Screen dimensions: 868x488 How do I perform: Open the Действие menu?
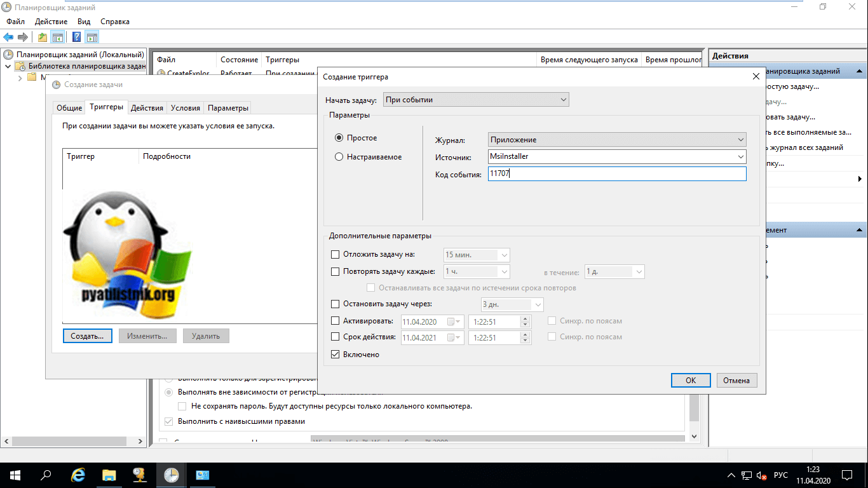tap(51, 22)
